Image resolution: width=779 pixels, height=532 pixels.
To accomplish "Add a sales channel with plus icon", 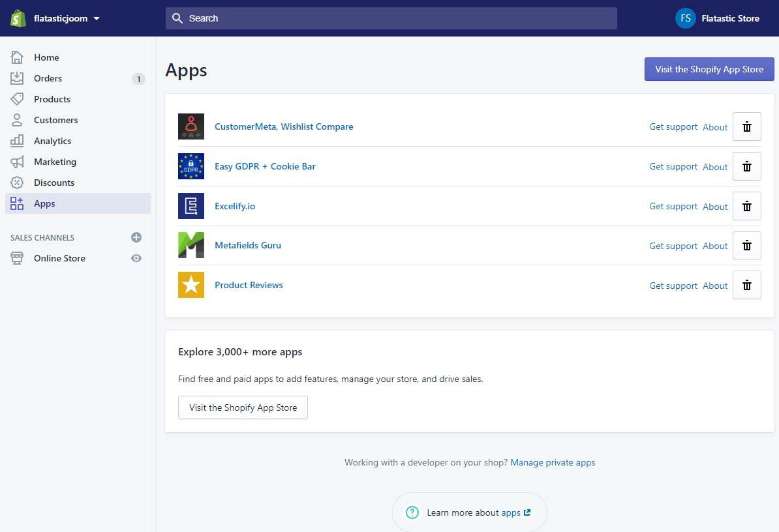I will pyautogui.click(x=136, y=237).
